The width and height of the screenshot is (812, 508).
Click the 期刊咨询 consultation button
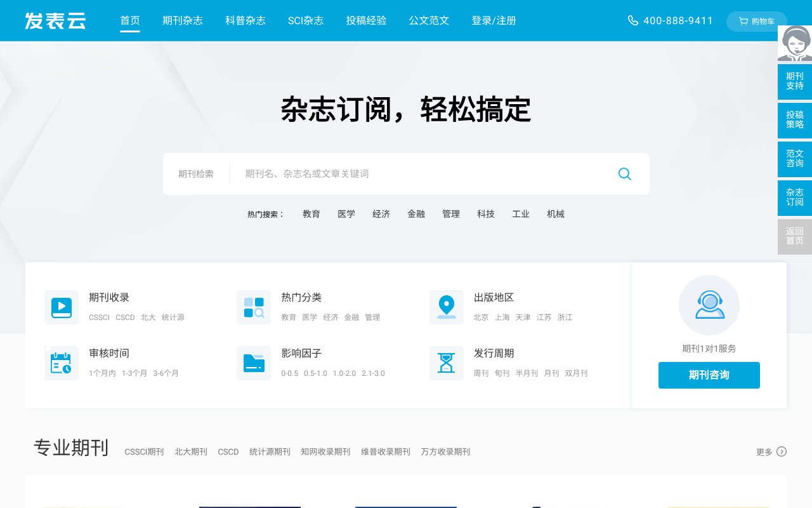[x=709, y=375]
